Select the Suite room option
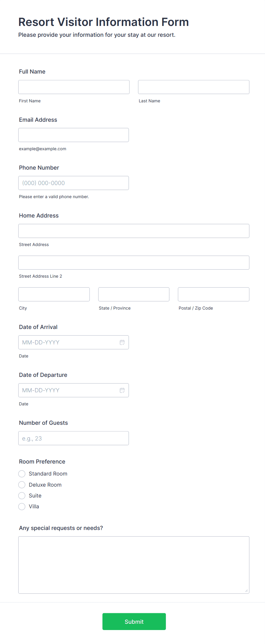The image size is (265, 644). coord(22,495)
